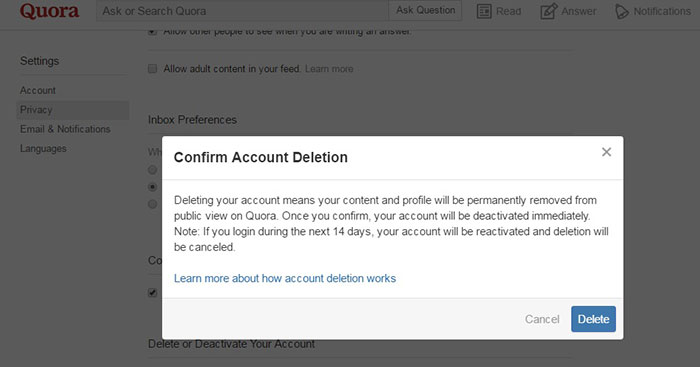The image size is (700, 367).
Task: Toggle checkbox for seeing when writing an answer
Action: pos(153,31)
